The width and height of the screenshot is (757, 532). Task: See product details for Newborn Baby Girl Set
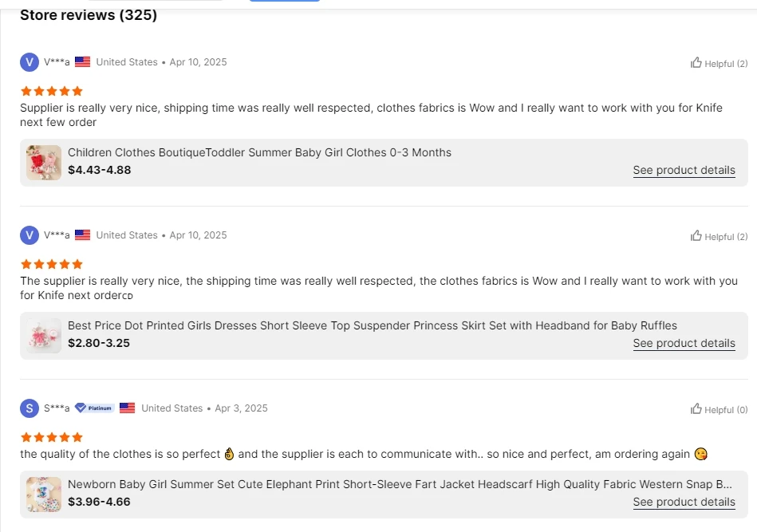[x=684, y=502]
